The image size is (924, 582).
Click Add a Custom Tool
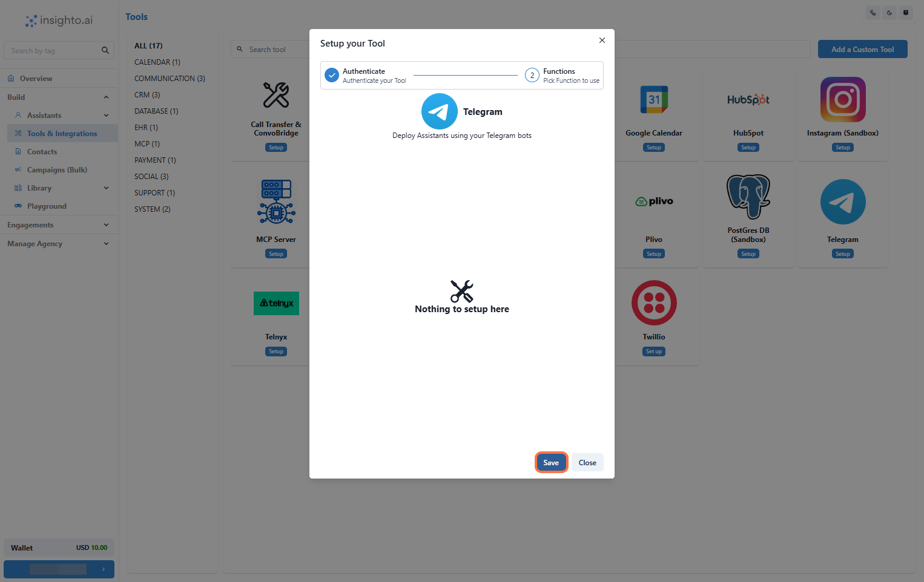[x=862, y=49]
